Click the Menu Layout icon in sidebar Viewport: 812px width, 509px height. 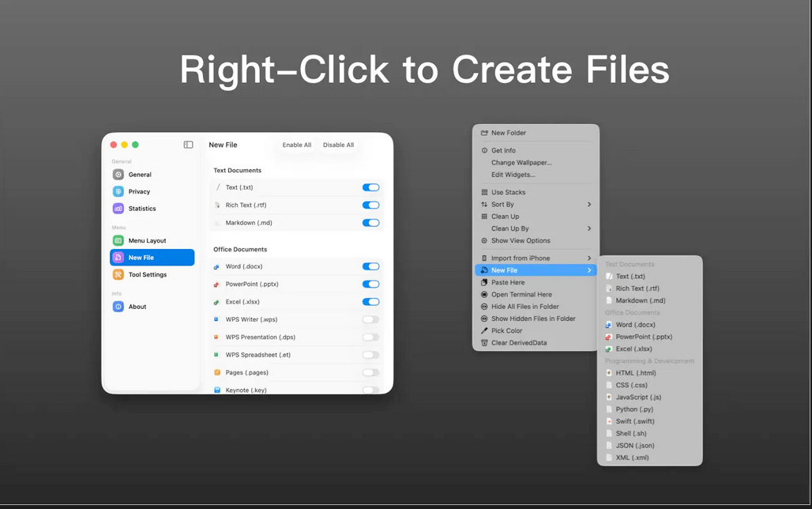point(118,240)
